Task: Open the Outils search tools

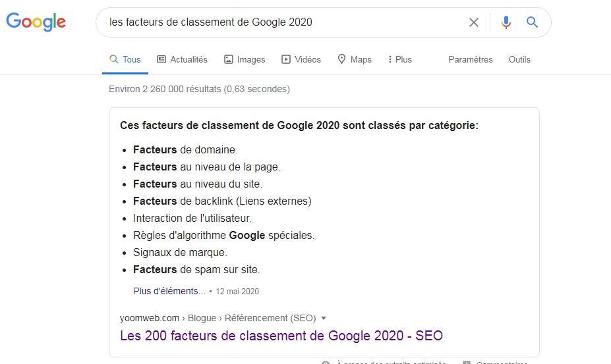Action: [519, 59]
